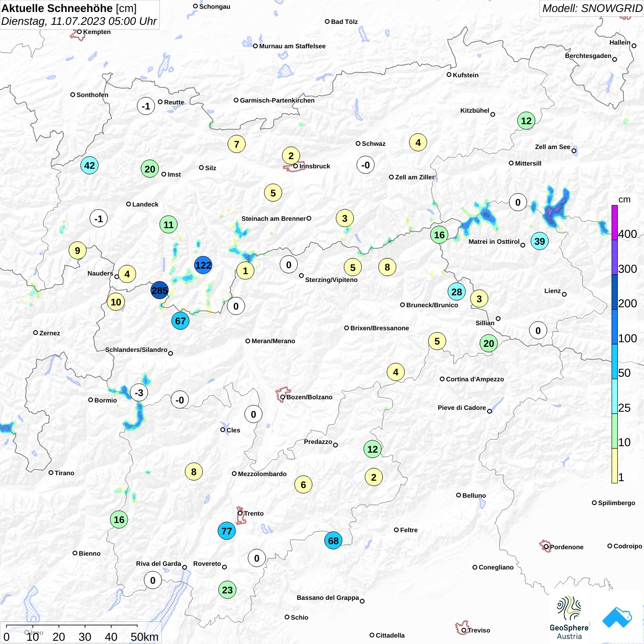Click the date "Dienstag, 11.07.2023 05:00 Uhr"
The width and height of the screenshot is (644, 644).
click(x=79, y=21)
